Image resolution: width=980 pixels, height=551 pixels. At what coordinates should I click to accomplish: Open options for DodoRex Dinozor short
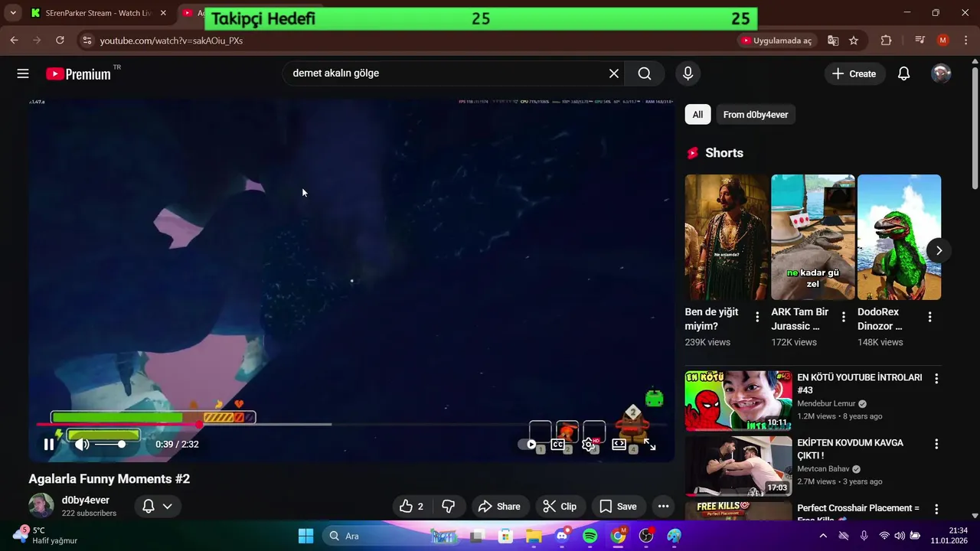pyautogui.click(x=929, y=317)
